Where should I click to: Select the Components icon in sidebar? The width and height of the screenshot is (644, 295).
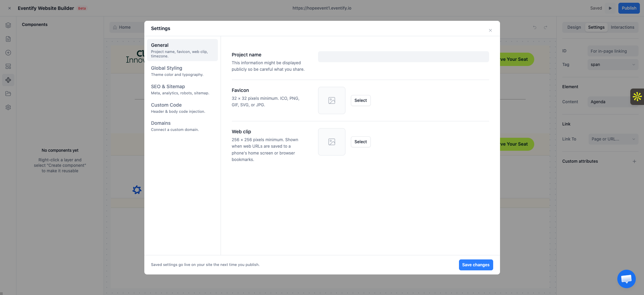[x=8, y=80]
